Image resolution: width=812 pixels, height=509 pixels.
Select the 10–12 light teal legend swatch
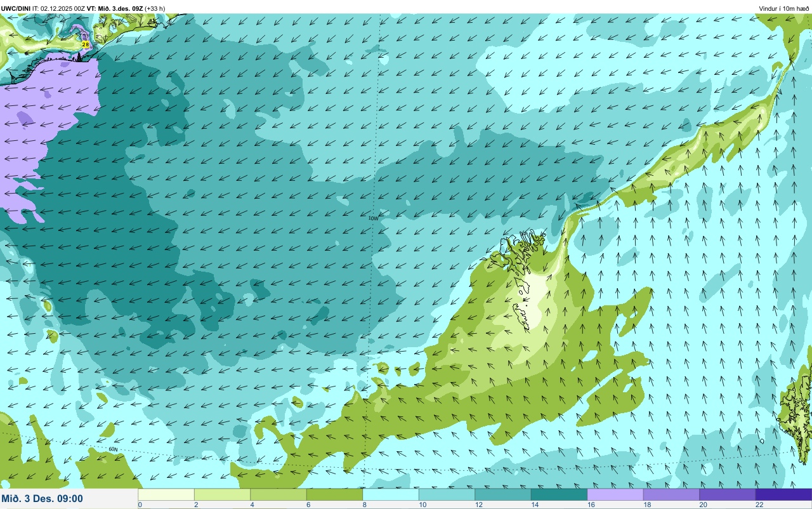[447, 494]
